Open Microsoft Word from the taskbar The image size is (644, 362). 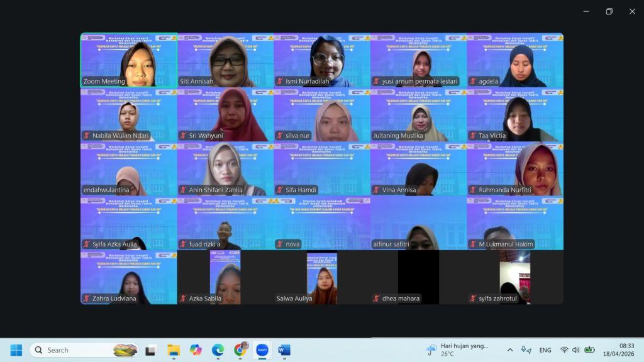pos(284,350)
